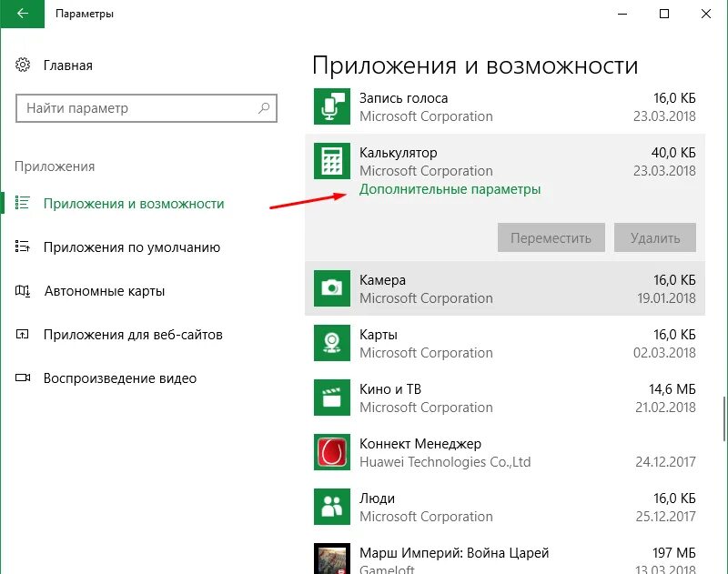
Task: Select Приложения по умолчанию in sidebar
Action: click(x=132, y=247)
